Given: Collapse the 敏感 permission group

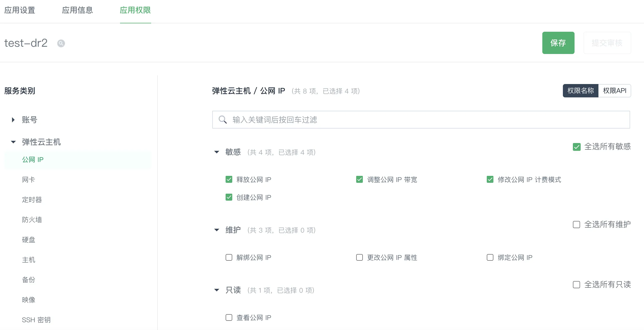Looking at the screenshot, I should coord(217,152).
